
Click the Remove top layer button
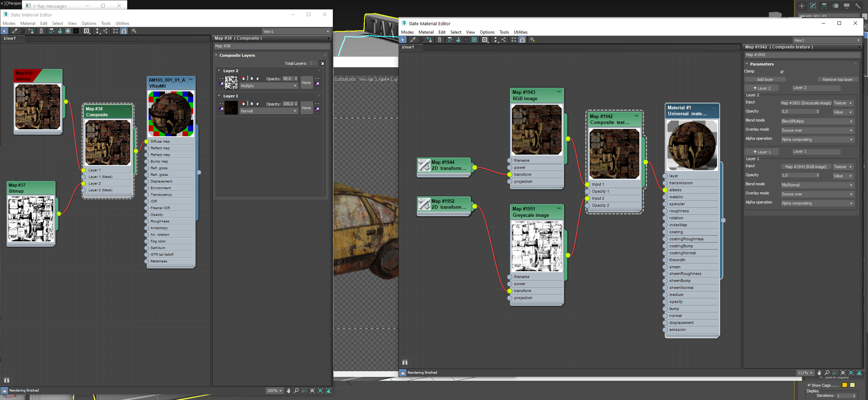tap(837, 80)
